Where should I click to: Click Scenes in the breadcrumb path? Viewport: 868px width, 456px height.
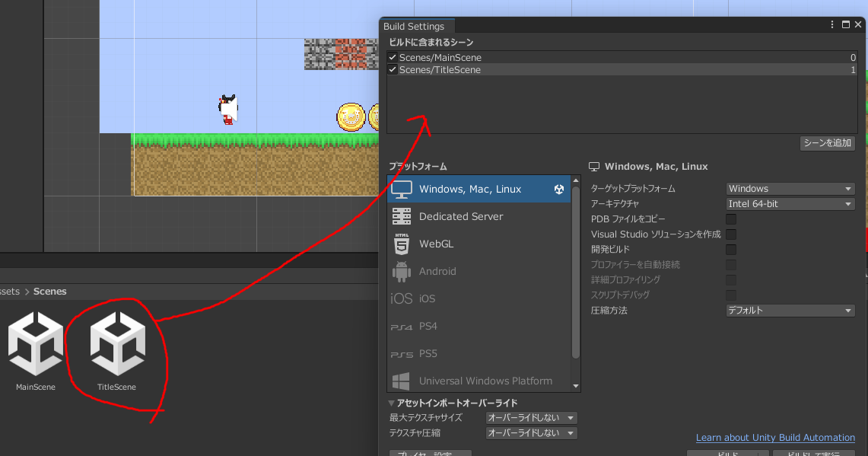[49, 292]
